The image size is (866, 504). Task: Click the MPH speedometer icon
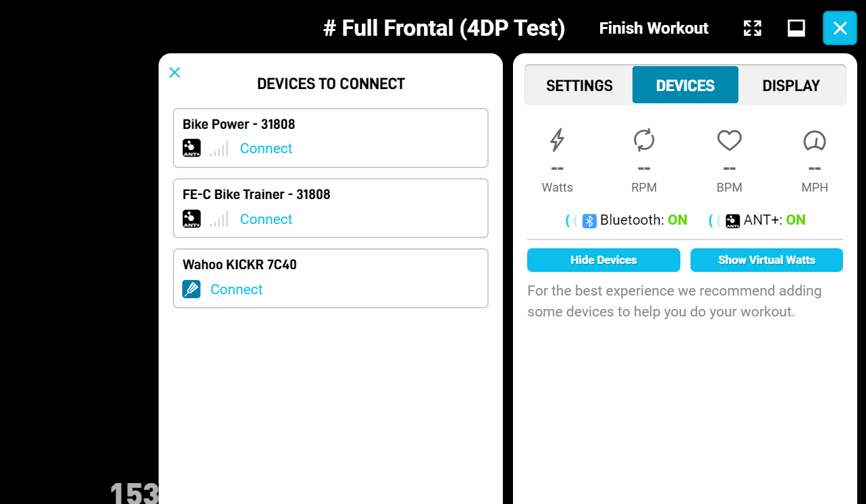(814, 142)
